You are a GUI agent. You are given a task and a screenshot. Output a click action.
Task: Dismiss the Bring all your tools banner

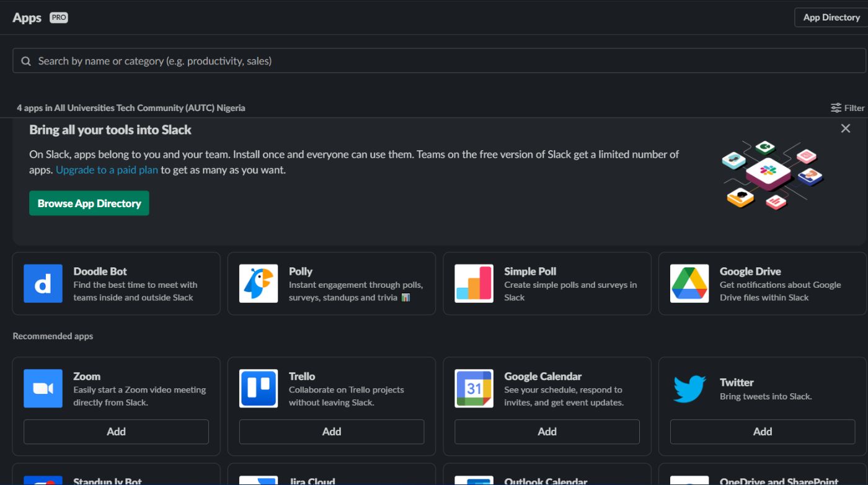846,128
